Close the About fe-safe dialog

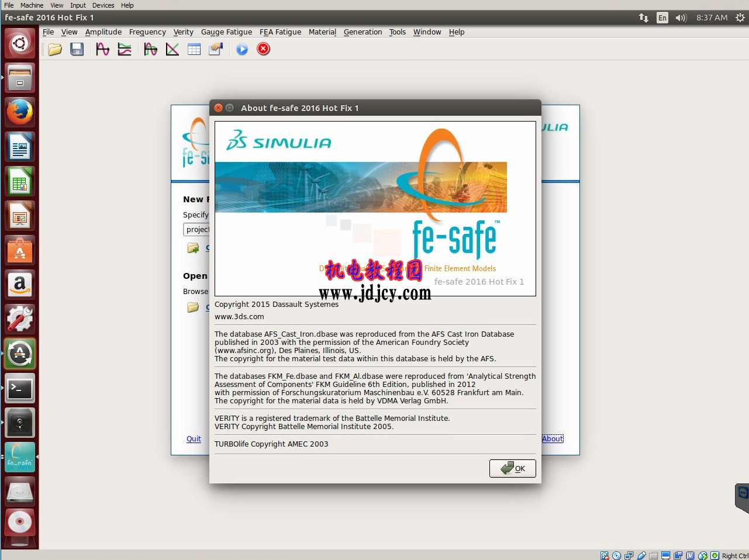(218, 108)
